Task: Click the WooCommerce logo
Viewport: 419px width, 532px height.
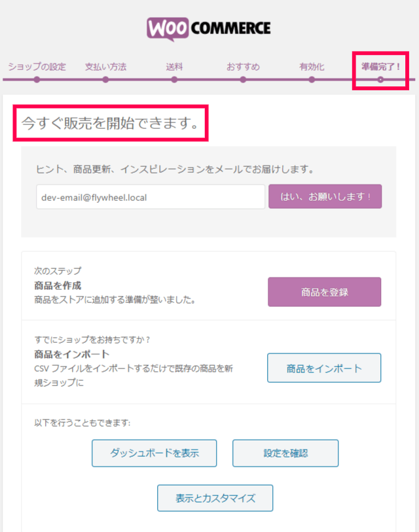Action: 208,29
